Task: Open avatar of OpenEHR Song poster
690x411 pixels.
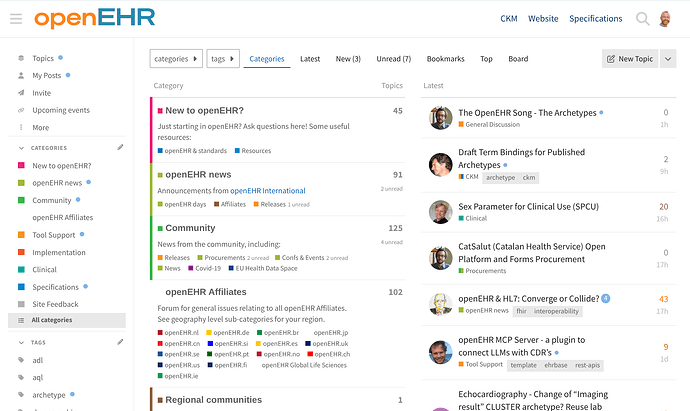Action: [440, 118]
